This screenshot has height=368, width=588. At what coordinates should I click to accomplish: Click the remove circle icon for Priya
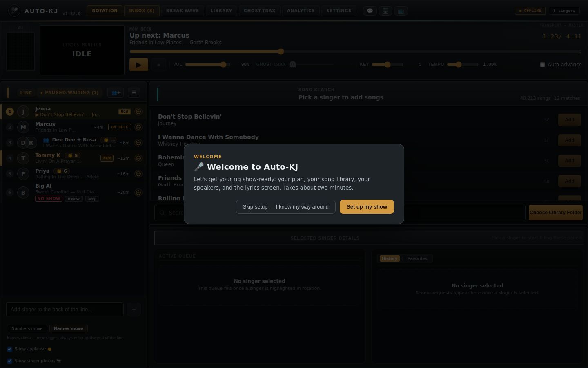click(138, 174)
